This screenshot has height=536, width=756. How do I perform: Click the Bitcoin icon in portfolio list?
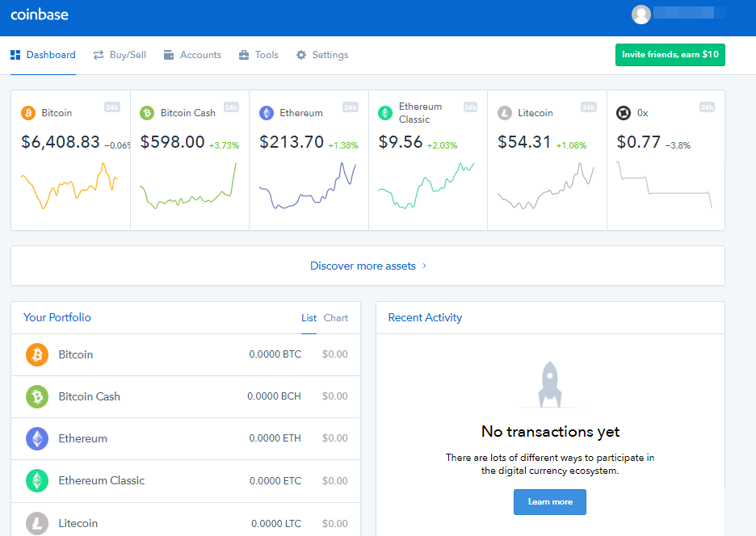pos(37,354)
